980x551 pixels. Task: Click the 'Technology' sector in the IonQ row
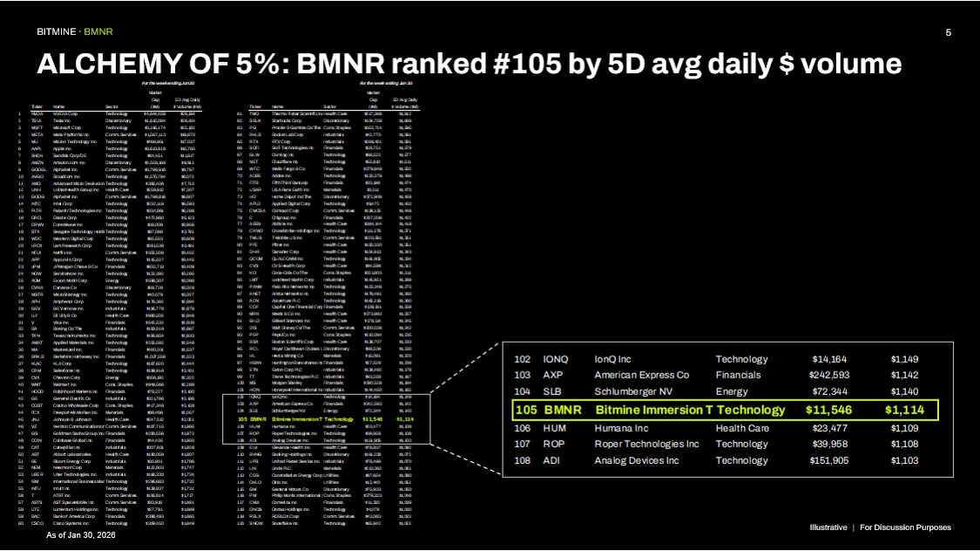pyautogui.click(x=741, y=359)
